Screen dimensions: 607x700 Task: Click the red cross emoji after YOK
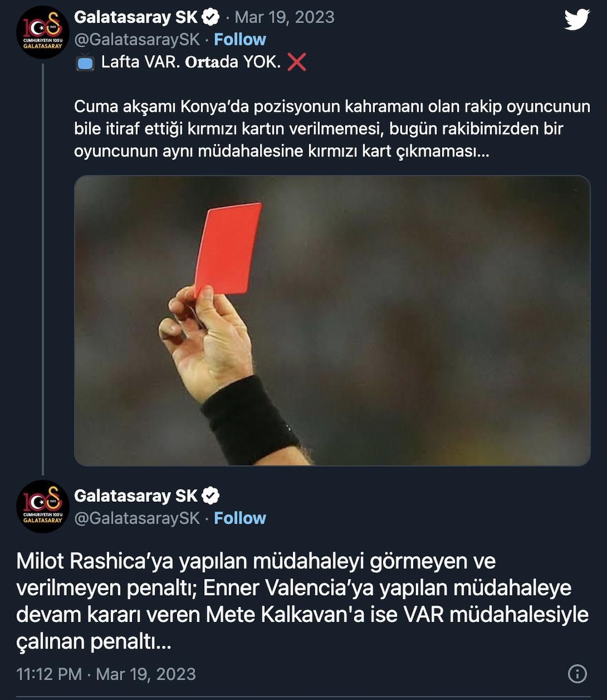point(297,62)
